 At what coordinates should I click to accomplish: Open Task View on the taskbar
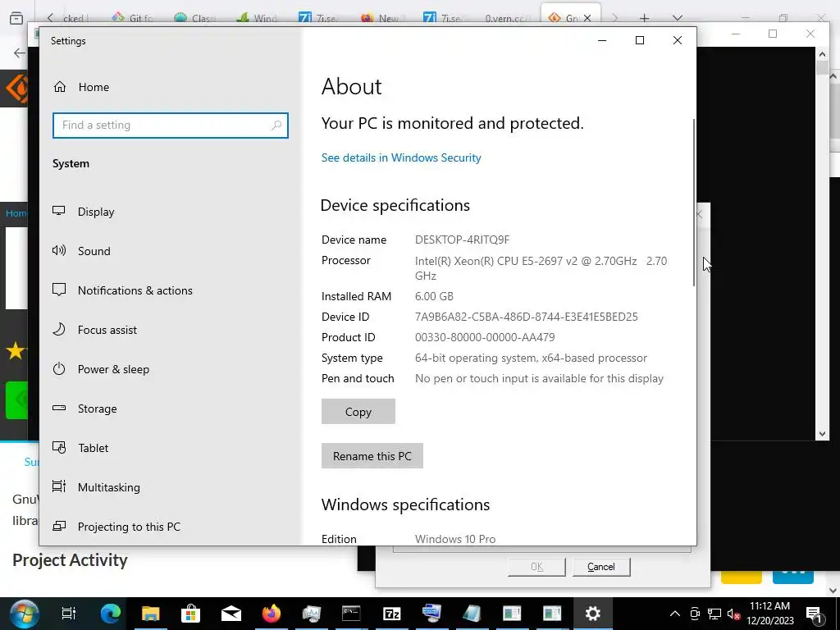69,614
